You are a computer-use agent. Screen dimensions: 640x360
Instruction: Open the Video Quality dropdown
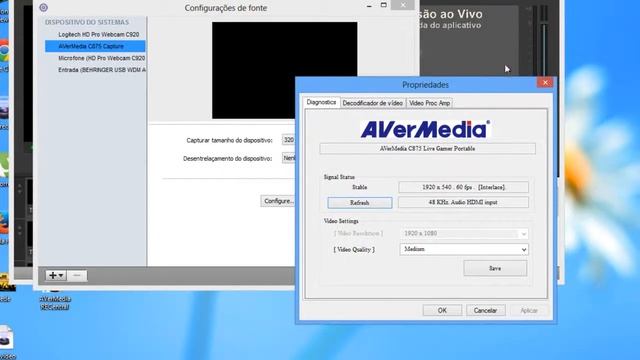click(464, 249)
